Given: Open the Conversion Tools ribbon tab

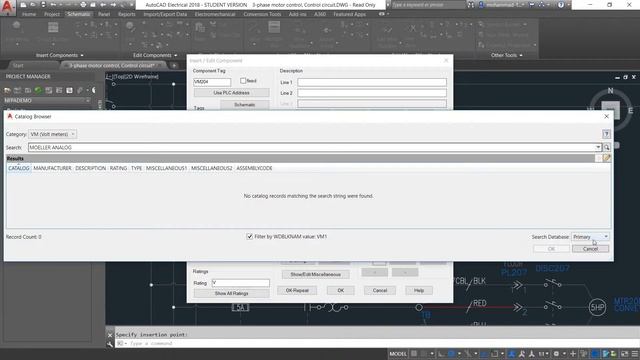Looking at the screenshot, I should click(x=262, y=14).
